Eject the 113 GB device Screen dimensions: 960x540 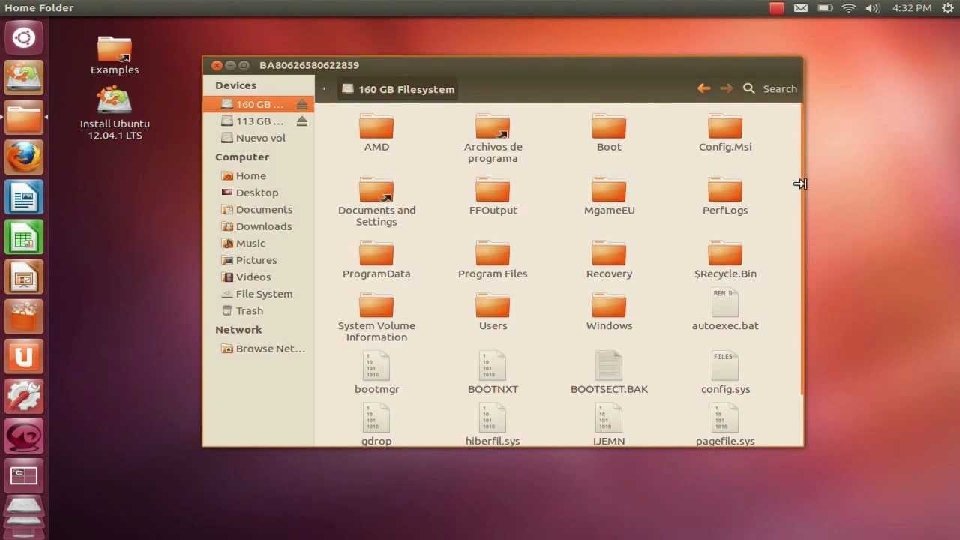302,121
